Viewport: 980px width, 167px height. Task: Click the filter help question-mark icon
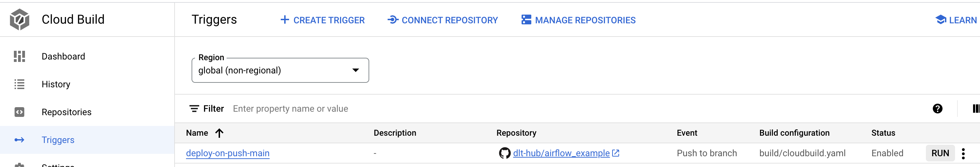tap(937, 109)
